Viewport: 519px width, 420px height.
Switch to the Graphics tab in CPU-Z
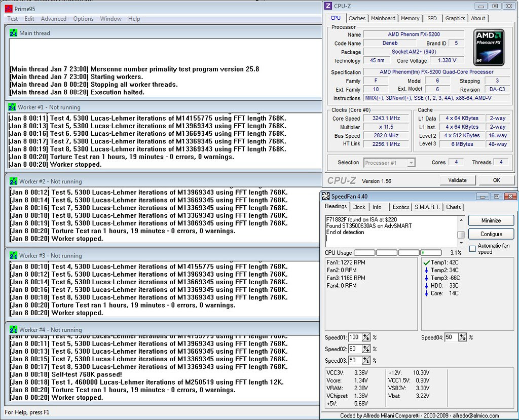pos(455,19)
